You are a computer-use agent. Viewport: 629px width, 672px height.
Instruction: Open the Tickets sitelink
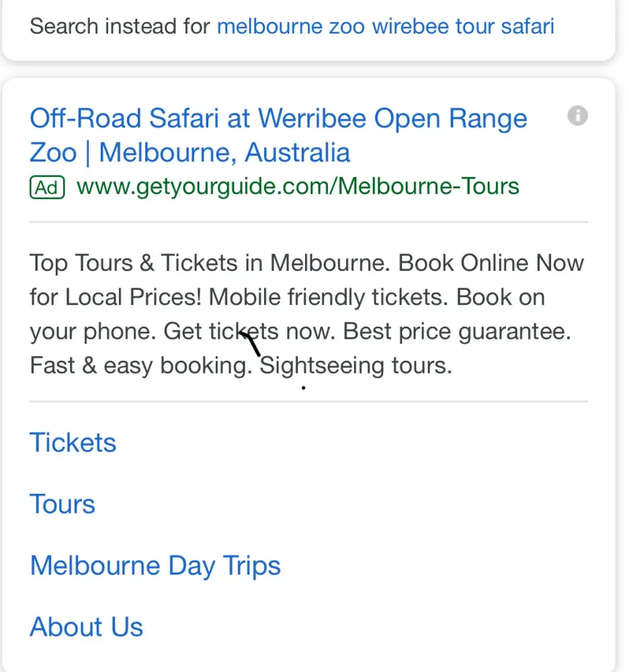pos(73,443)
